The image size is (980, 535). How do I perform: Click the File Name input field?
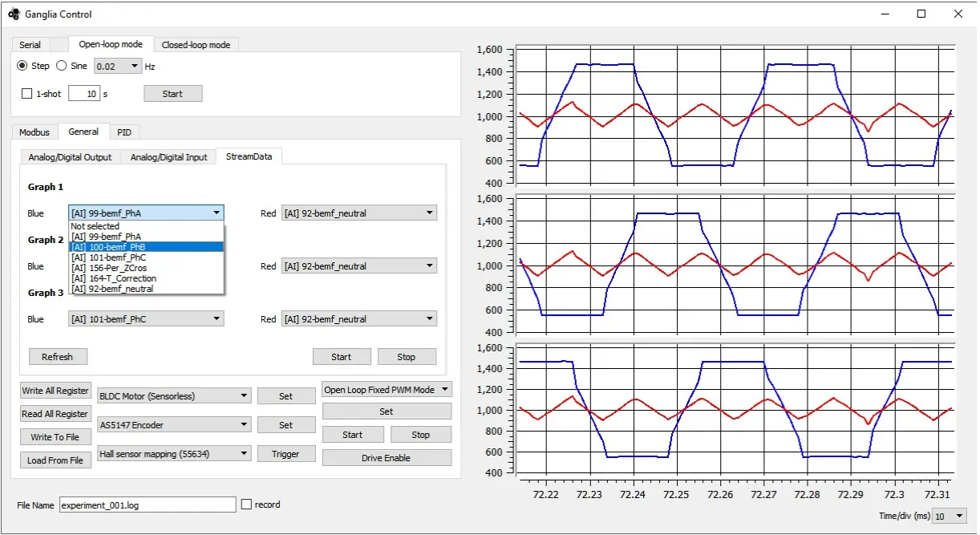pyautogui.click(x=148, y=505)
